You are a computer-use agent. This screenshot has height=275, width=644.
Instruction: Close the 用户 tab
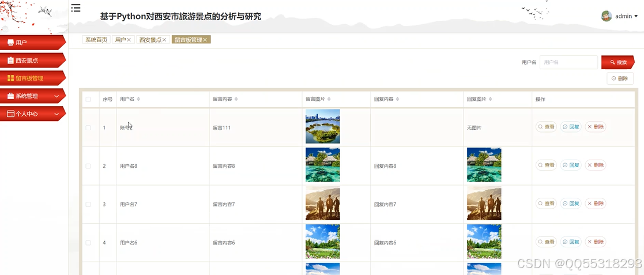click(129, 40)
